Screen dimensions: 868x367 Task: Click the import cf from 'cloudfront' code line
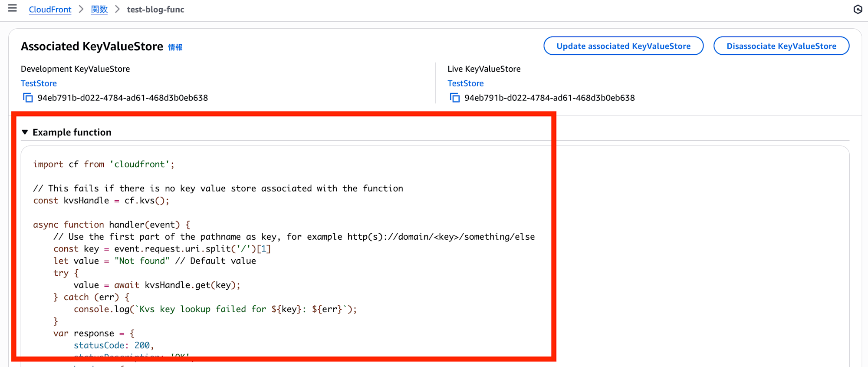104,164
